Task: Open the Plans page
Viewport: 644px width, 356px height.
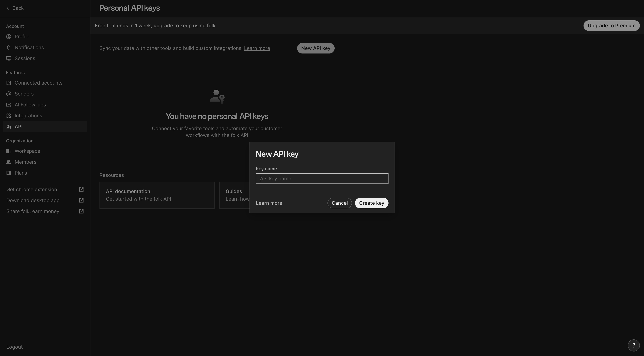Action: 45,173
